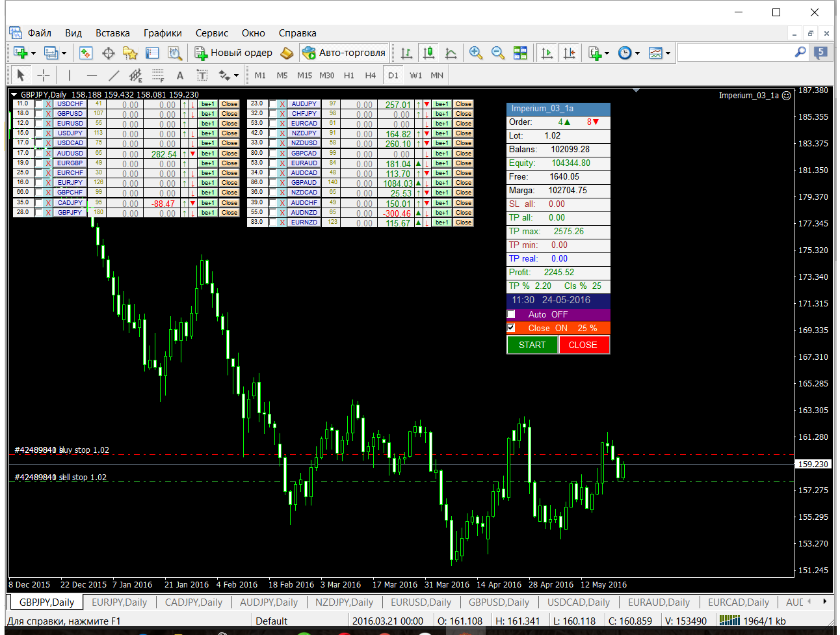Viewport: 840px width, 635px height.
Task: Expand the GBPJPY,Daily chart title triangle
Action: (14, 95)
